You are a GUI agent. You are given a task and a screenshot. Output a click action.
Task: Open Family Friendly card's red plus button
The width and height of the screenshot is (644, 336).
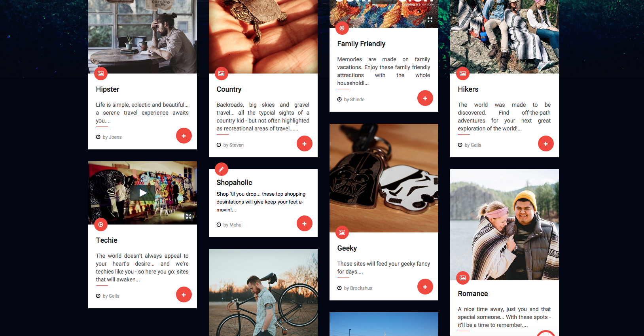[x=425, y=98]
